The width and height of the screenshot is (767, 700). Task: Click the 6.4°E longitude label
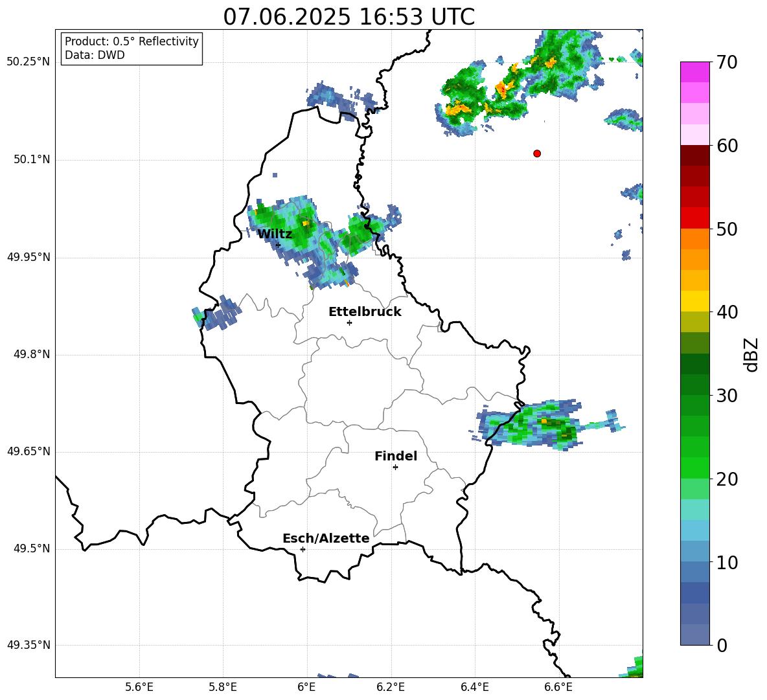tap(474, 688)
